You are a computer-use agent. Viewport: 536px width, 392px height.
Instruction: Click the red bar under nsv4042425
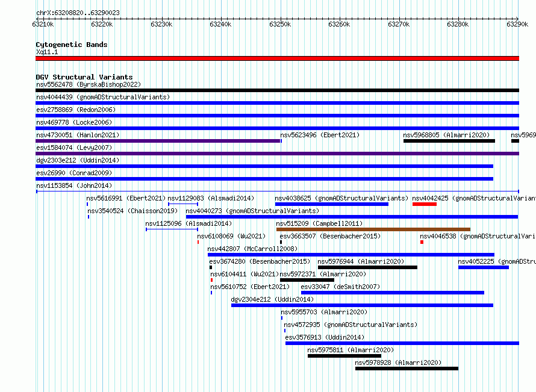click(425, 204)
